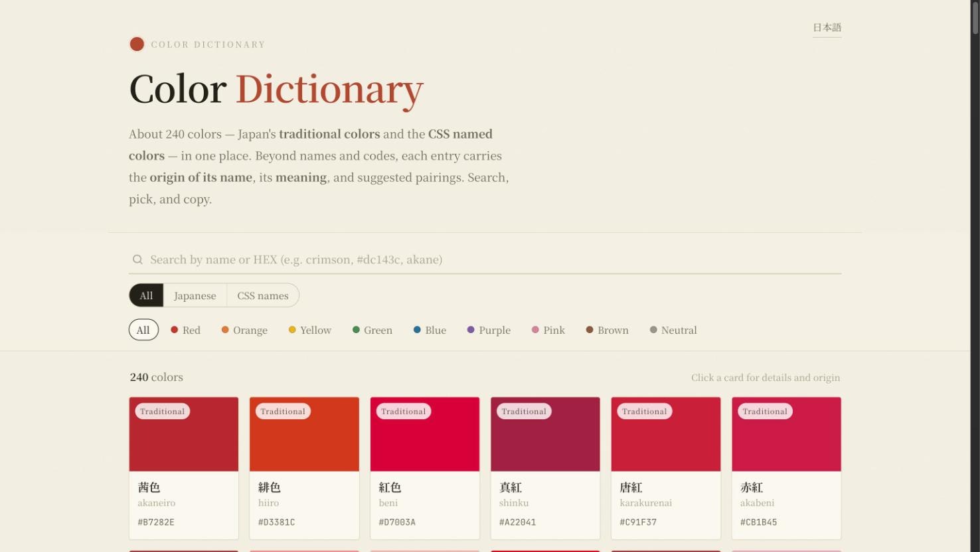Click the Traditional badge on hiiro card
Viewport: 980px width, 552px height.
(x=283, y=411)
